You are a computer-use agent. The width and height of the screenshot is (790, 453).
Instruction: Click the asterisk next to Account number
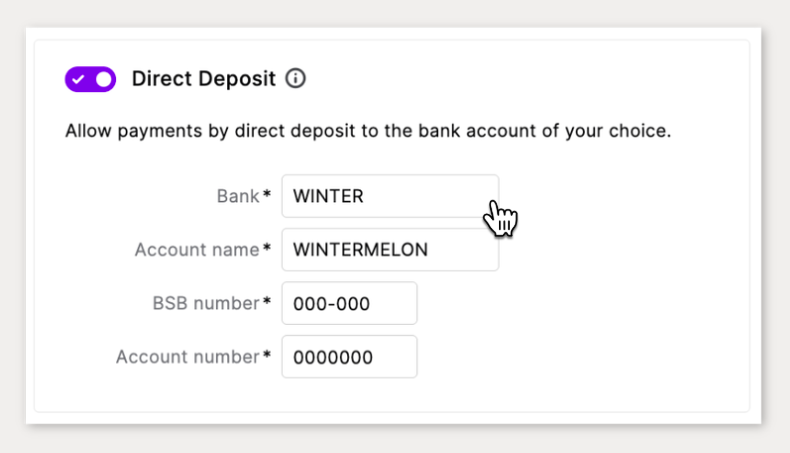click(267, 356)
